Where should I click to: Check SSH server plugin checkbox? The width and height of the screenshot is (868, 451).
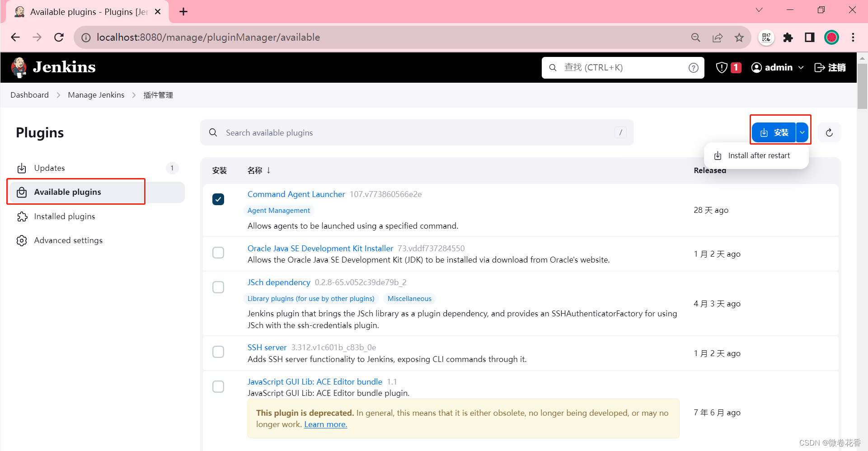218,352
